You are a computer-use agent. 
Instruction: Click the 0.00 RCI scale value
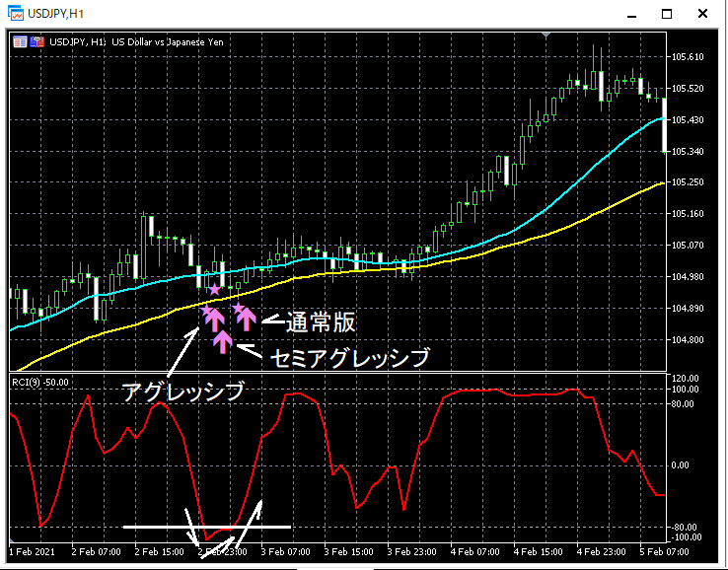681,465
